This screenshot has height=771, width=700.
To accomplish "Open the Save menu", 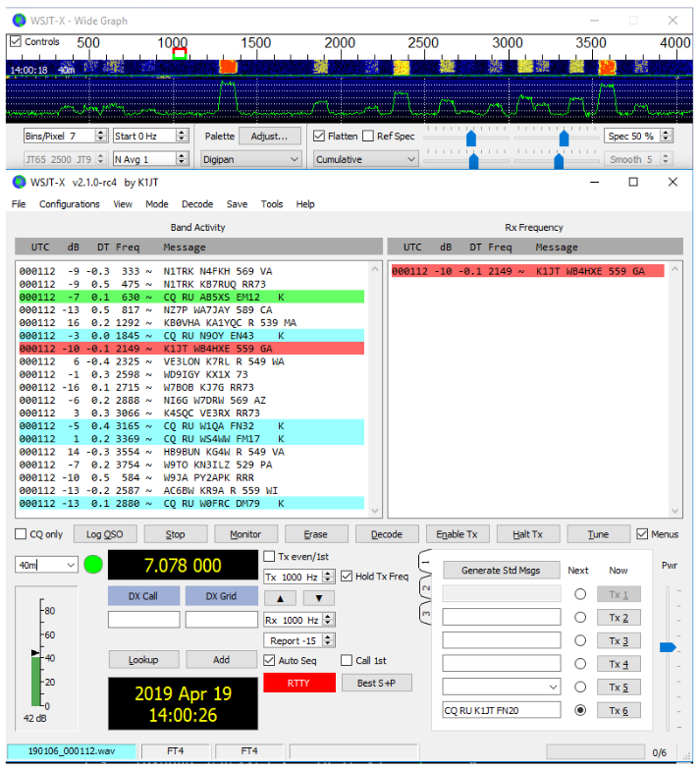I will [237, 204].
